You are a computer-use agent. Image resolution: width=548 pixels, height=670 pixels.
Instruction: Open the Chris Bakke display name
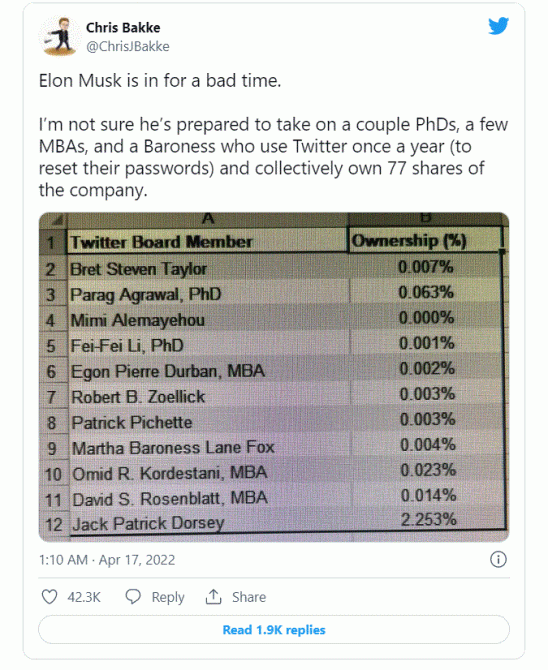pos(123,28)
